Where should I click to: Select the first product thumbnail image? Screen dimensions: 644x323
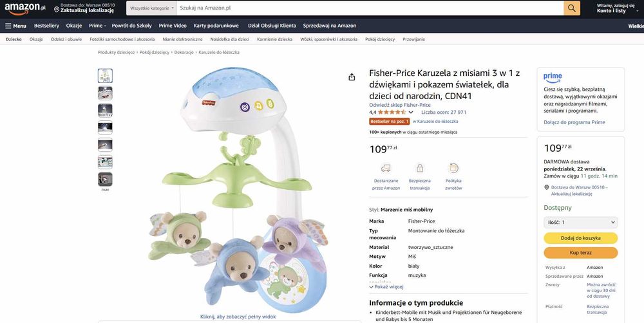coord(105,76)
